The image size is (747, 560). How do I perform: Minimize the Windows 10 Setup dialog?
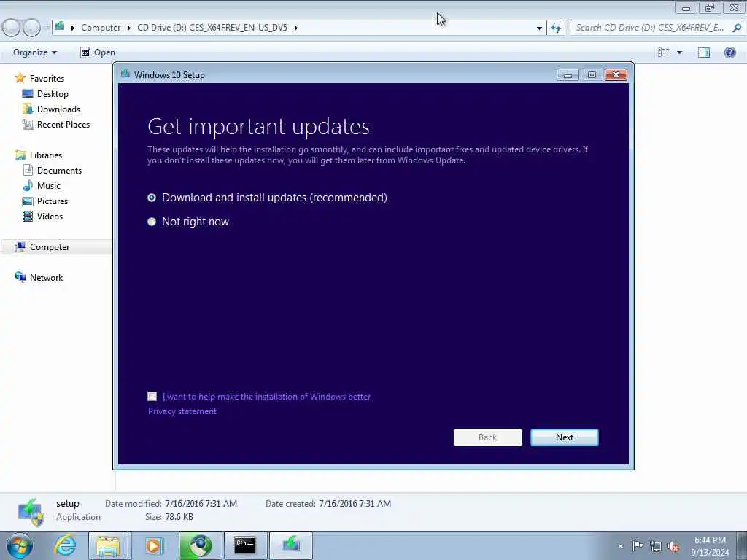click(568, 75)
